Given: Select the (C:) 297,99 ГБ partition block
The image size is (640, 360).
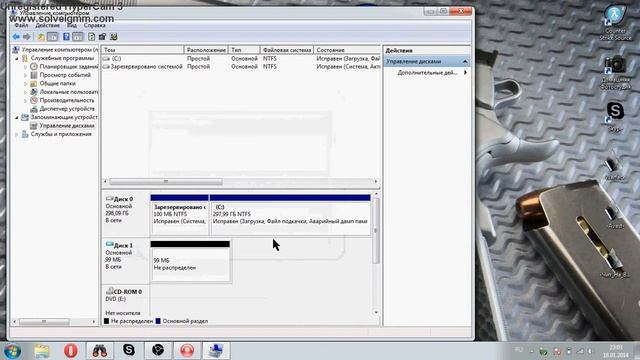Looking at the screenshot, I should 290,215.
